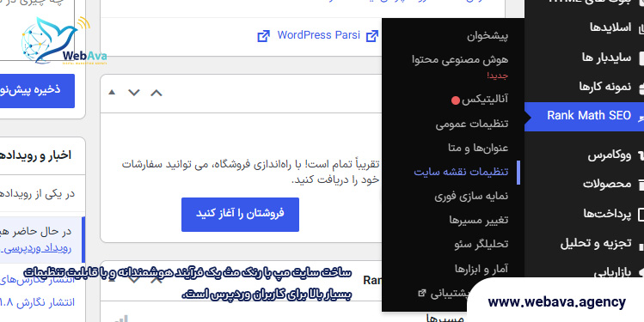Open تحلیلگر سئو submenu item

[x=481, y=244]
